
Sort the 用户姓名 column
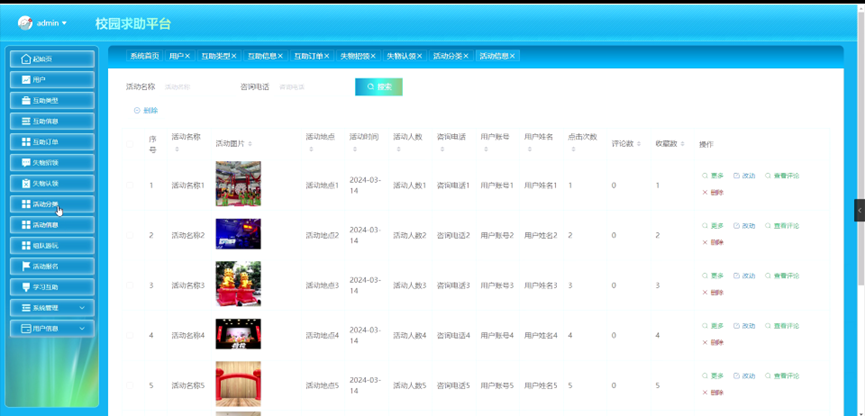click(x=530, y=149)
